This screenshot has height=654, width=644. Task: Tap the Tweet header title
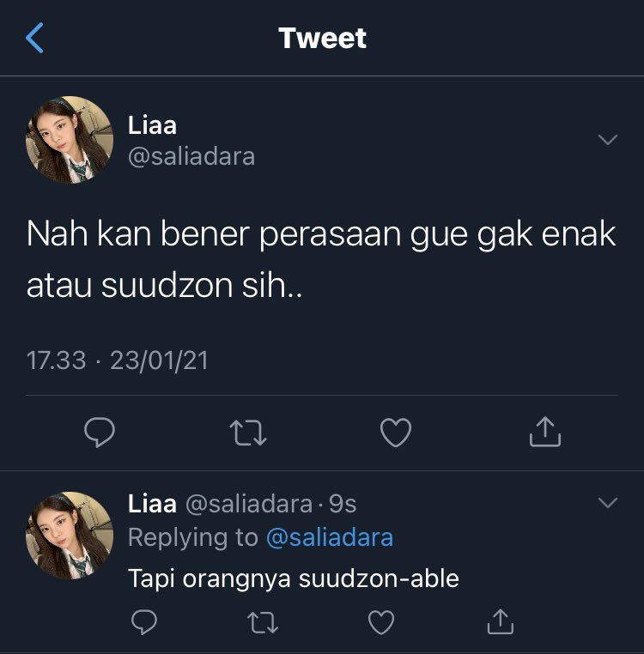pos(322,38)
